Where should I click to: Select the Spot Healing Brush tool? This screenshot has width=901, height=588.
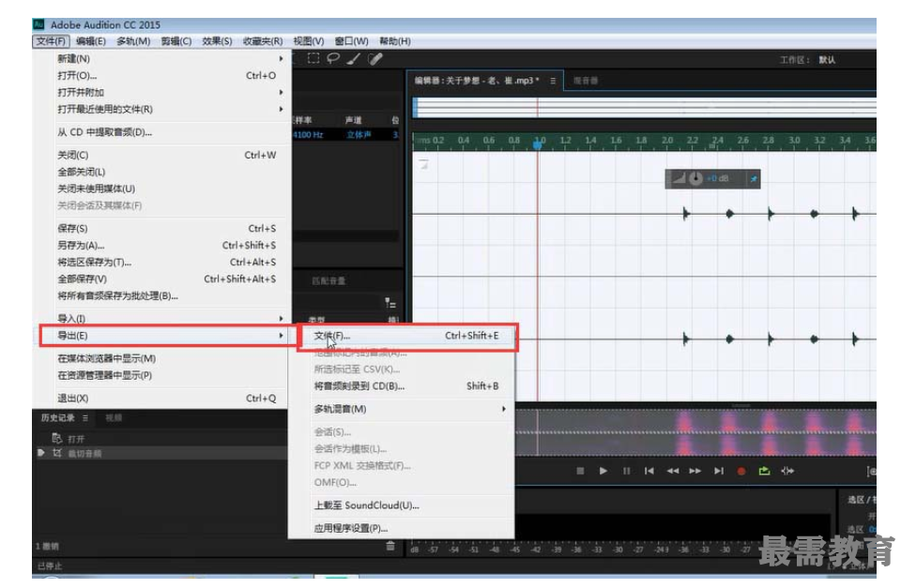(375, 58)
